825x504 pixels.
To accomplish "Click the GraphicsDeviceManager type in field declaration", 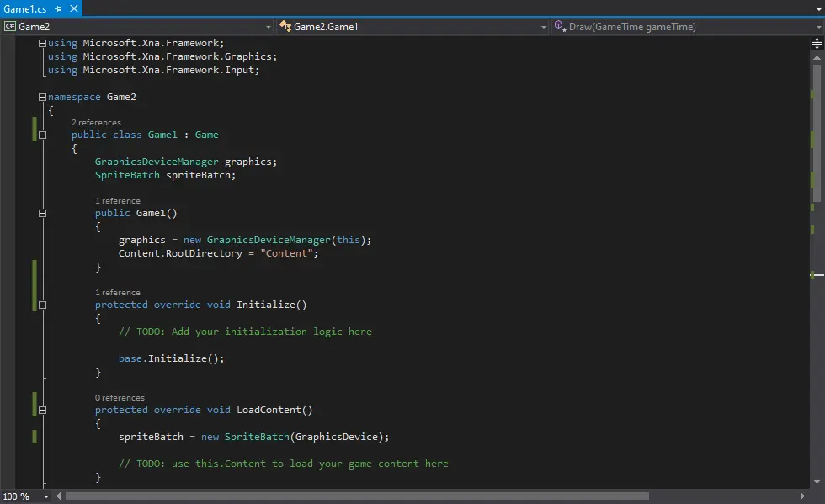I will pos(157,162).
